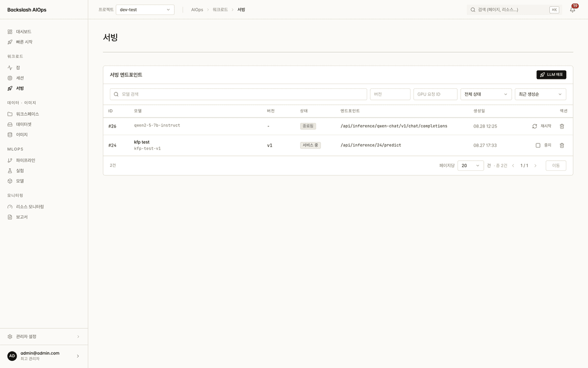Viewport: 588px width, 368px height.
Task: Click the 보고서 document icon
Action: pyautogui.click(x=10, y=217)
